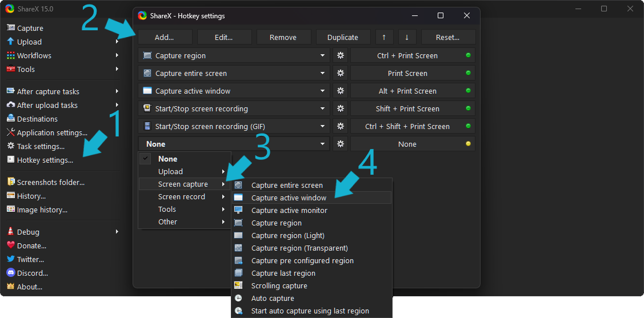Click the Task settings gear icon

click(x=11, y=146)
